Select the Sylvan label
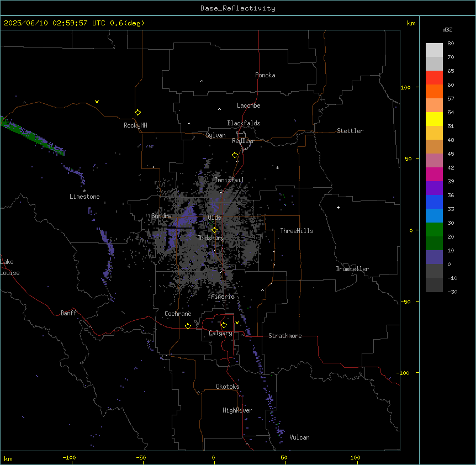476x465 pixels. click(215, 135)
